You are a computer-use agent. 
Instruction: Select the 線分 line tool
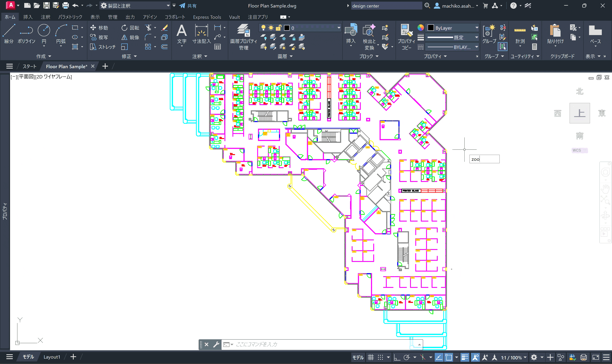(x=9, y=34)
